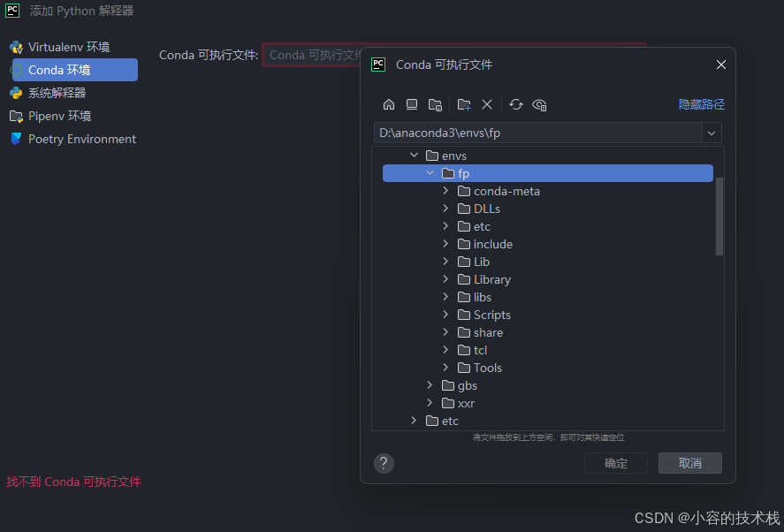The width and height of the screenshot is (784, 532).
Task: Click the 隐藏路径 link
Action: click(702, 104)
